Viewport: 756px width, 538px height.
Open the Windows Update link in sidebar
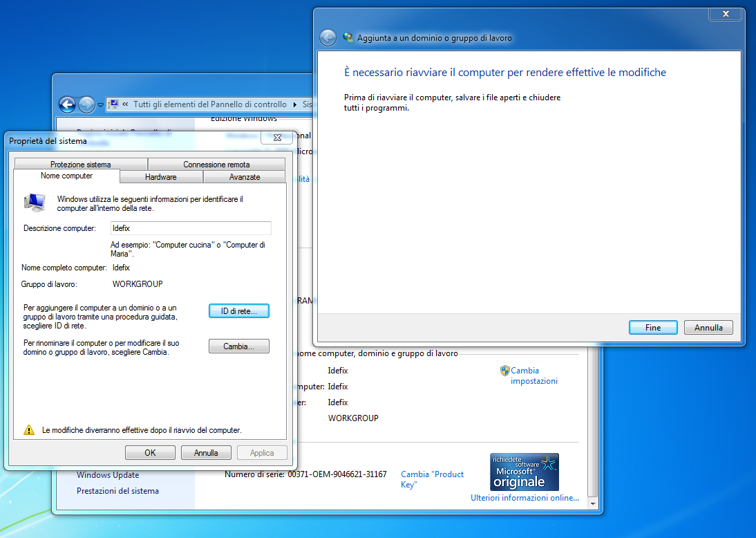[x=108, y=475]
